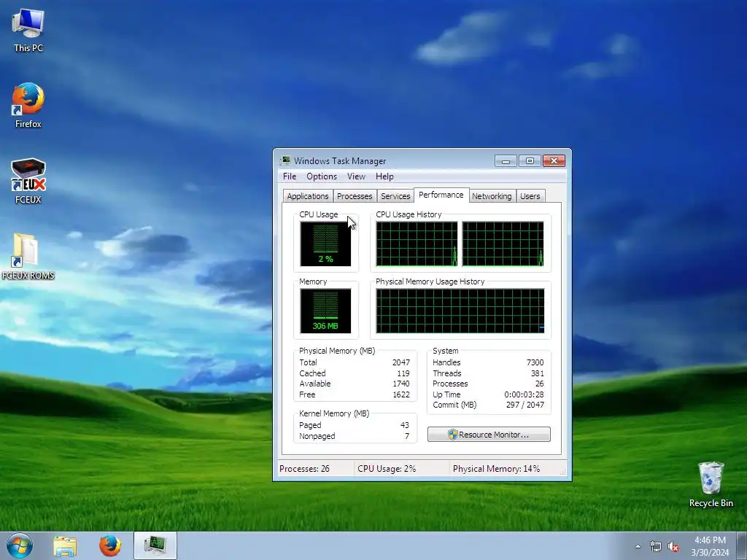Viewport: 747px width, 560px height.
Task: Click status bar CPU Usage: 2%
Action: pyautogui.click(x=387, y=469)
